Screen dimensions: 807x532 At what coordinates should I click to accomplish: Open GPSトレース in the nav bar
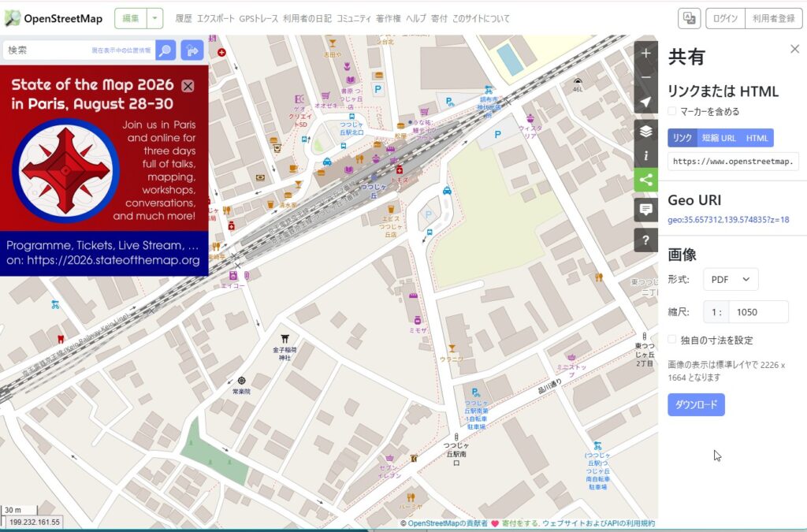[258, 19]
